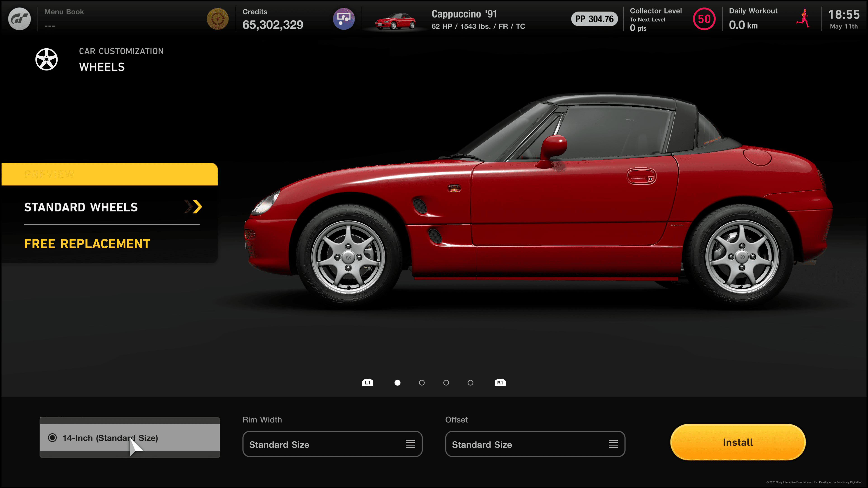868x488 pixels.
Task: Click the 18:55 clock display
Action: coord(844,14)
